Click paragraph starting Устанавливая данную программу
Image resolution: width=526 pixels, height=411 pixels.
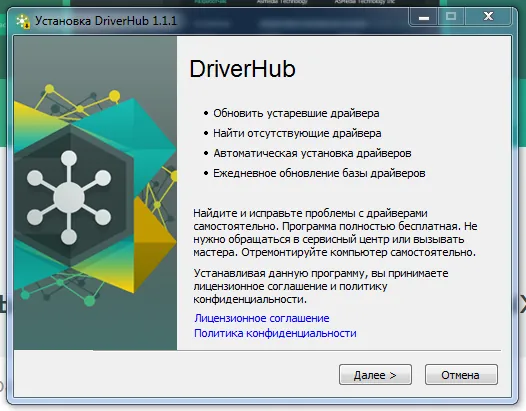coord(321,286)
